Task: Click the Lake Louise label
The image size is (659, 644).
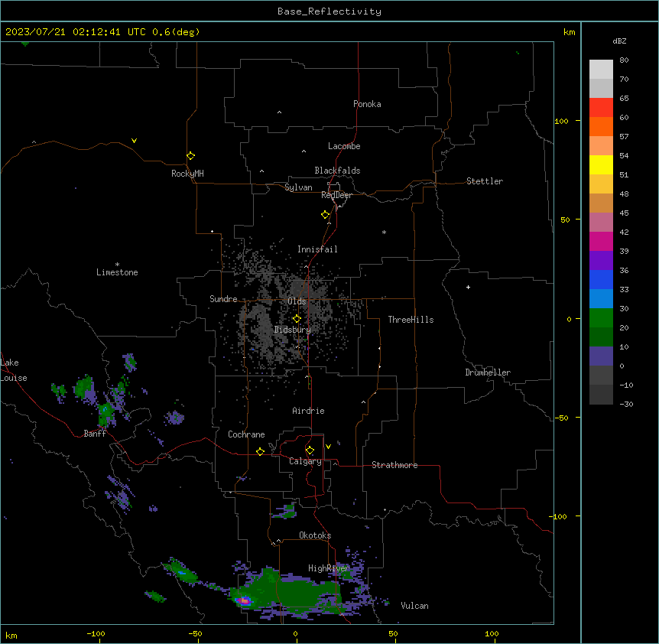Action: click(12, 370)
